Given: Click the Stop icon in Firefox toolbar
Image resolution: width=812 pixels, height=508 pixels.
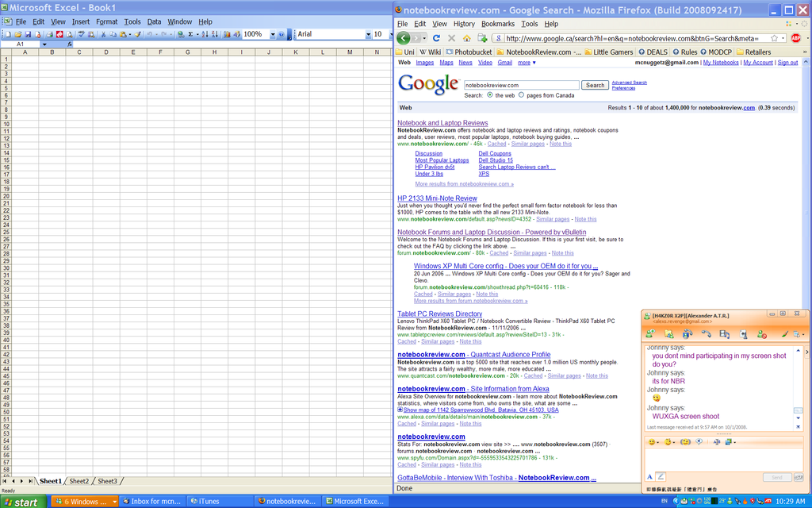Looking at the screenshot, I should click(451, 38).
